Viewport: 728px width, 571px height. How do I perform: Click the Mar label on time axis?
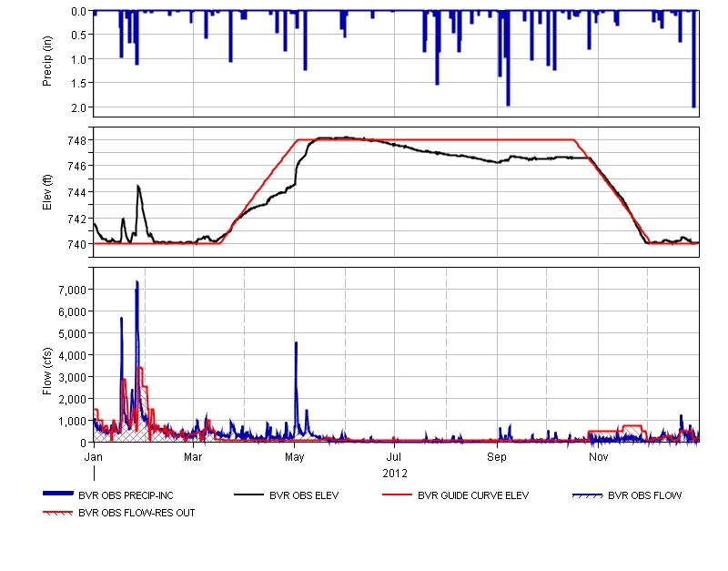(193, 456)
